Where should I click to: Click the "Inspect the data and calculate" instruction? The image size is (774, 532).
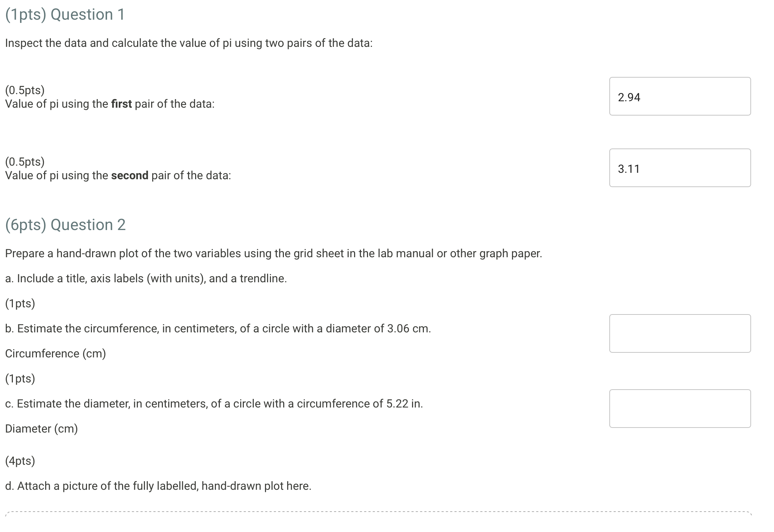click(x=189, y=43)
